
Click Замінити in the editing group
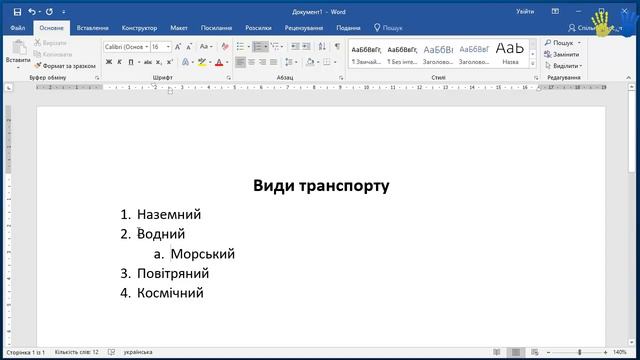tap(562, 54)
